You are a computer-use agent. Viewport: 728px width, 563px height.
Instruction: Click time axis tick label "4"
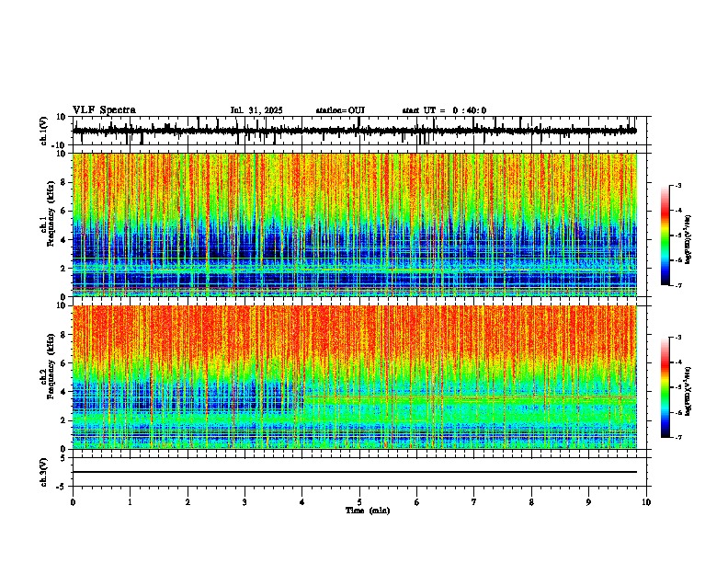tap(302, 502)
